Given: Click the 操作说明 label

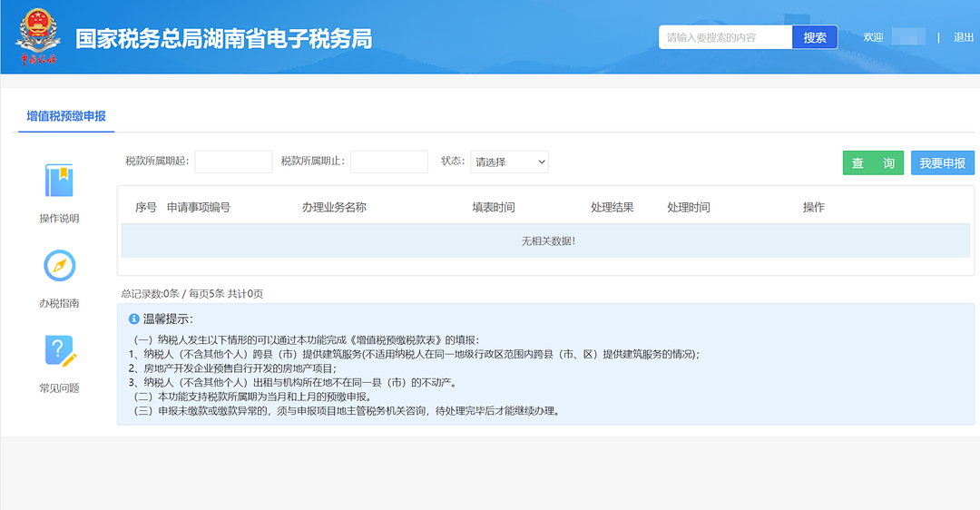Looking at the screenshot, I should 59,218.
